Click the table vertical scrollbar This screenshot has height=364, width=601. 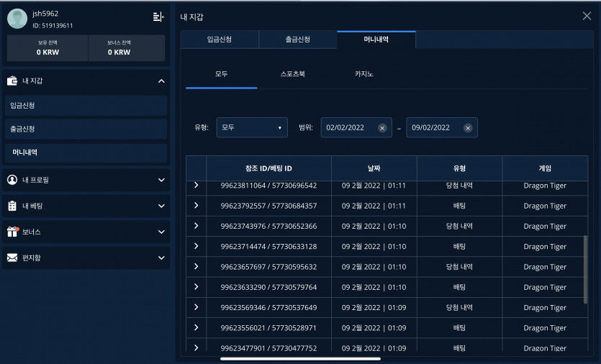point(585,270)
